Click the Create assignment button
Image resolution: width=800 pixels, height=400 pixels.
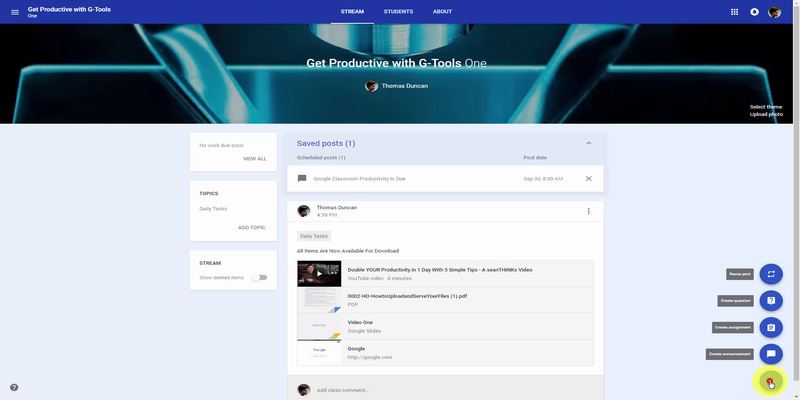pos(771,327)
